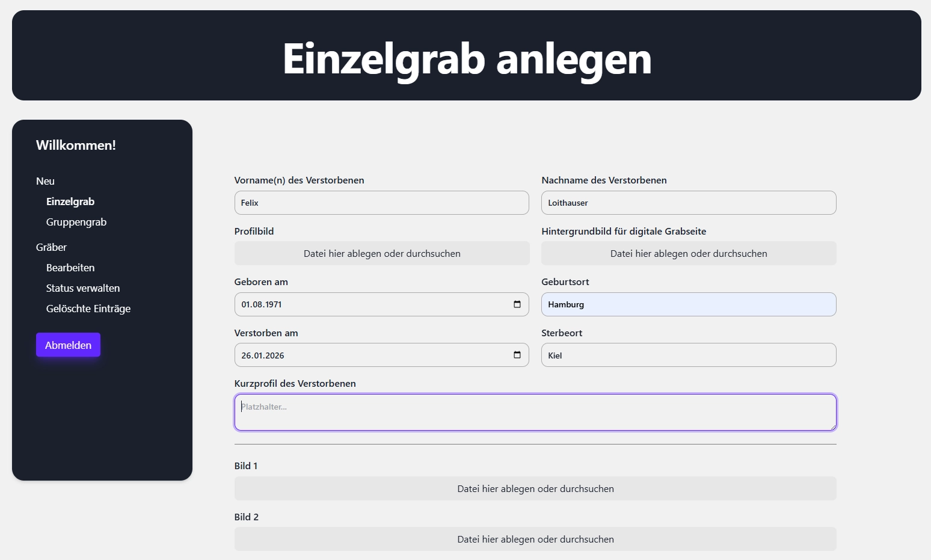
Task: Go to Bearbeiten under Gräber
Action: (70, 268)
